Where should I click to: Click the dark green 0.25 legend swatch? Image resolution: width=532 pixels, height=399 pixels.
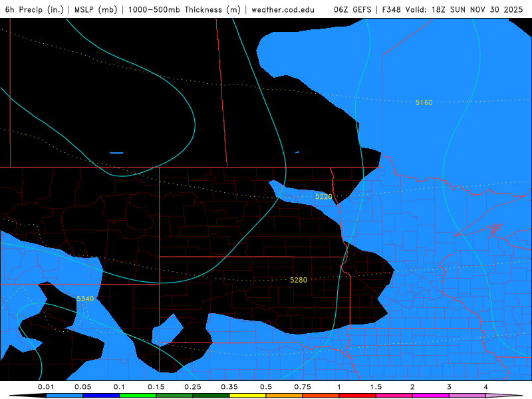(x=211, y=396)
